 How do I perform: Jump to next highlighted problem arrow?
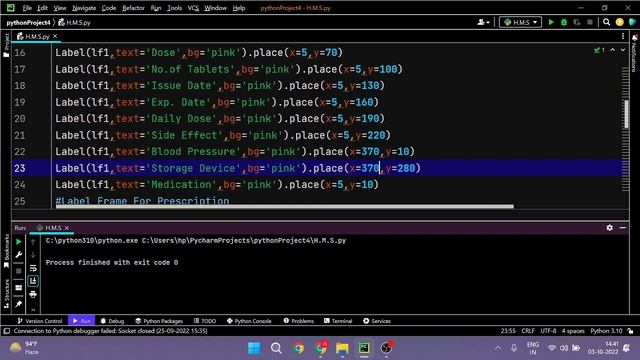[623, 50]
